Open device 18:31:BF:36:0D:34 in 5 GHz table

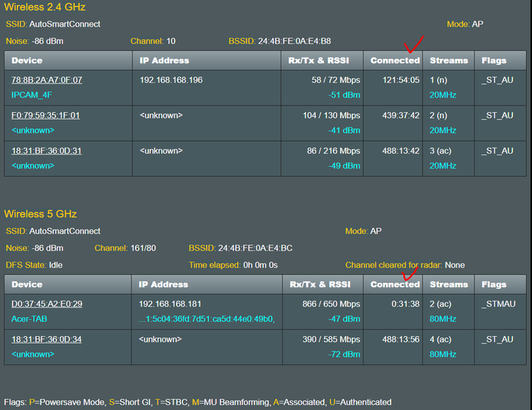pyautogui.click(x=47, y=339)
